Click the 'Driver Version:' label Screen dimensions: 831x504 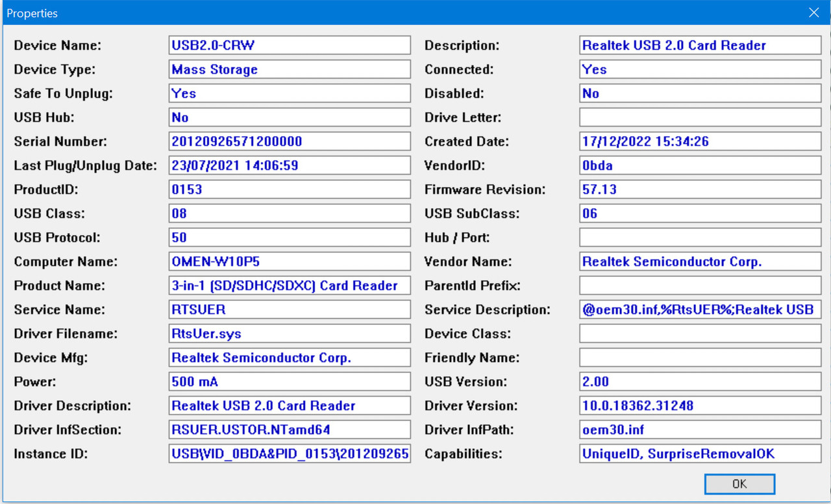(471, 405)
